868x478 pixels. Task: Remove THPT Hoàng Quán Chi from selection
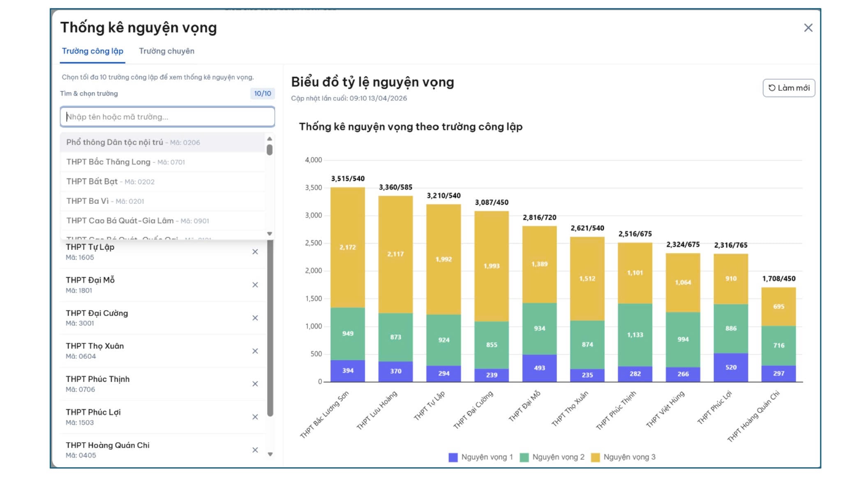pyautogui.click(x=255, y=450)
